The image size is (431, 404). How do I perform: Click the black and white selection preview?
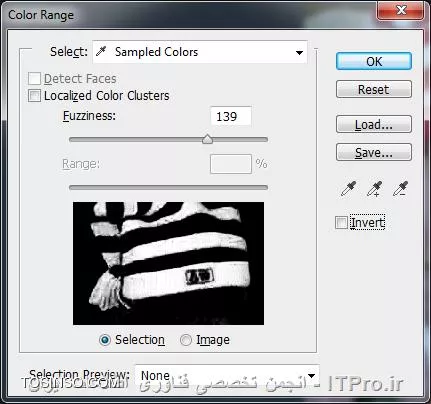pyautogui.click(x=168, y=263)
